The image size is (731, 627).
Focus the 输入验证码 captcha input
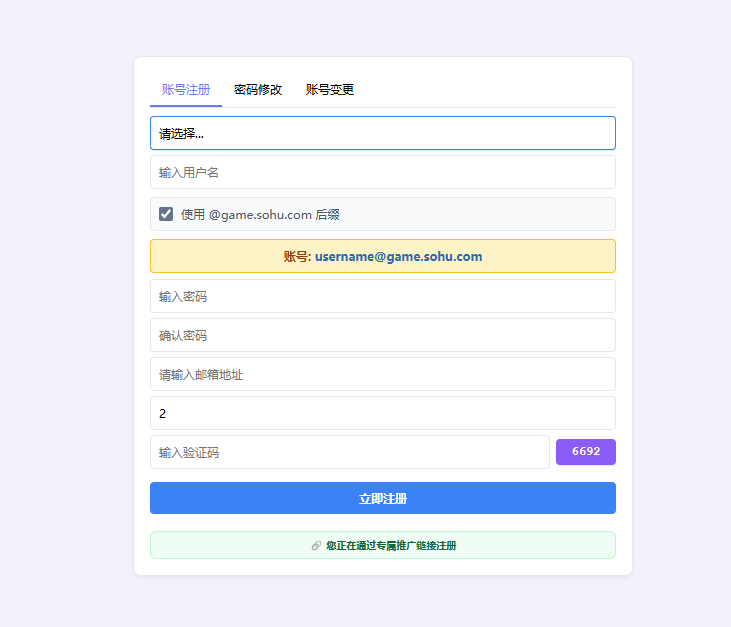pos(349,452)
